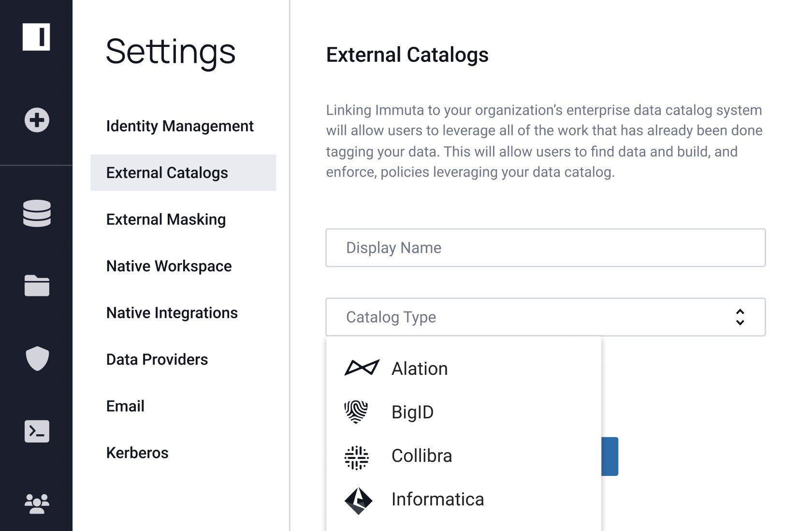Open the people admin icon

pyautogui.click(x=37, y=503)
